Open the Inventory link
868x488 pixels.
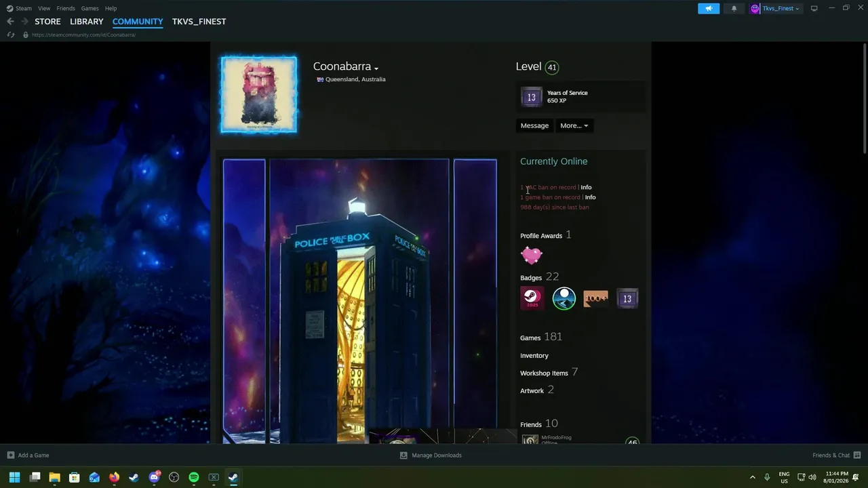[534, 355]
